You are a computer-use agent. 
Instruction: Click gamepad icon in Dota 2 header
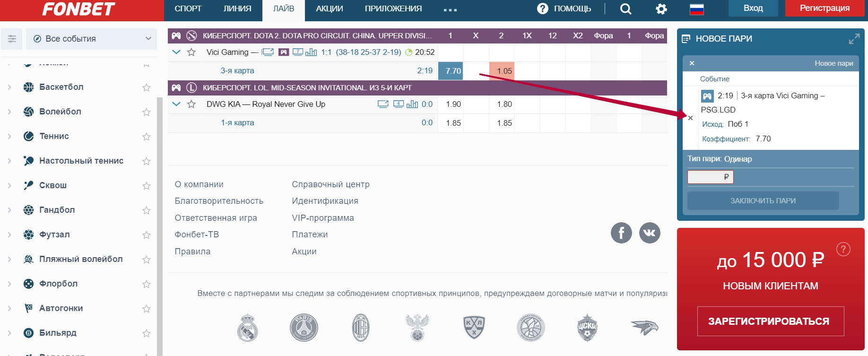176,35
